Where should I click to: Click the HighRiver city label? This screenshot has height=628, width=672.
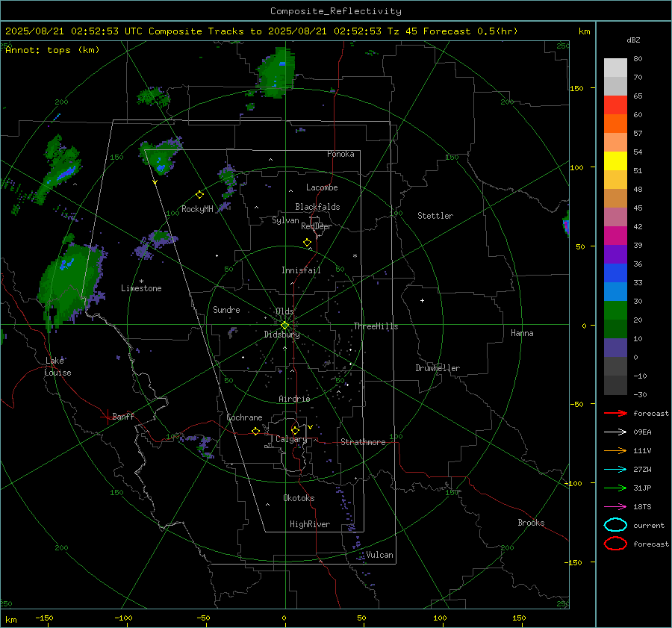coord(310,524)
